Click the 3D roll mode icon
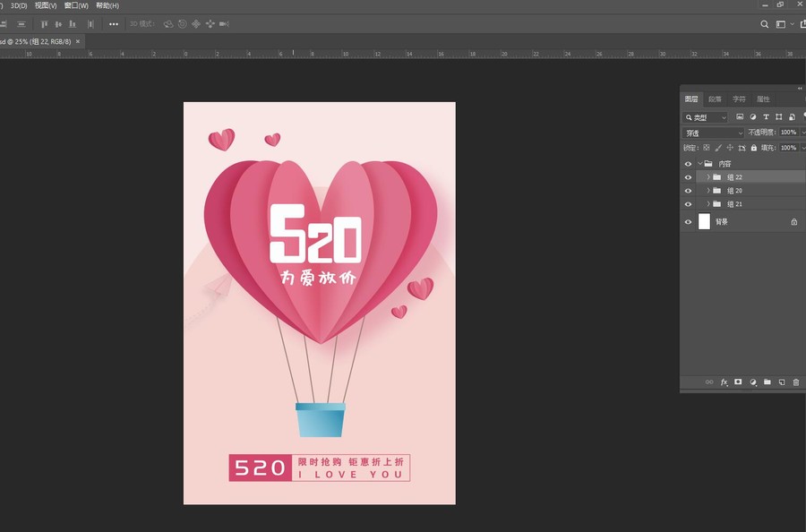The image size is (806, 532). click(x=182, y=24)
